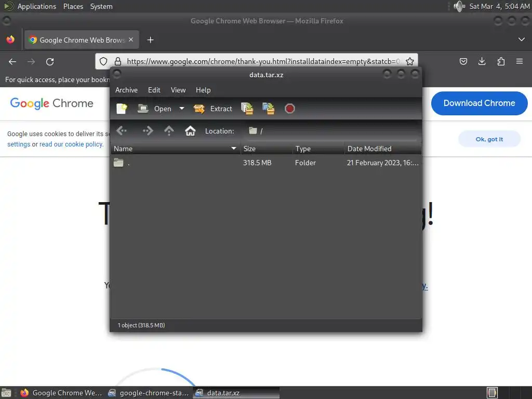Click the 'Ok, got it' cookie button
The height and width of the screenshot is (399, 532).
pos(489,139)
